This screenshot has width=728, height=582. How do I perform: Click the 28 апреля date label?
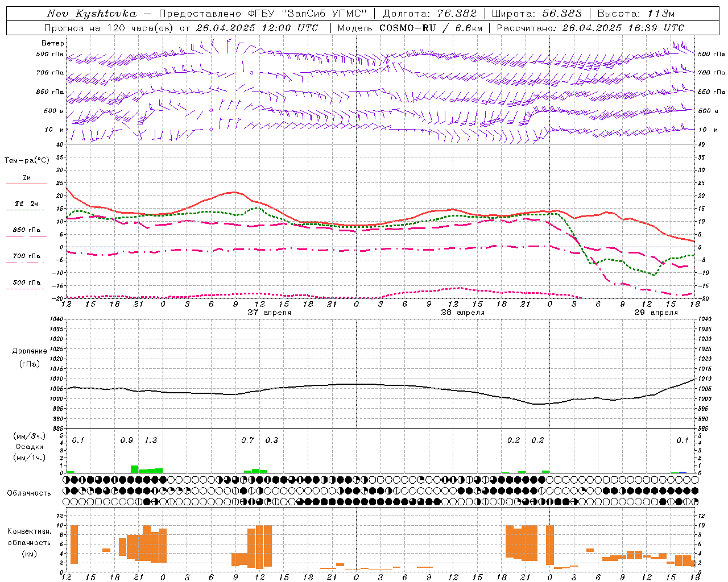(463, 313)
